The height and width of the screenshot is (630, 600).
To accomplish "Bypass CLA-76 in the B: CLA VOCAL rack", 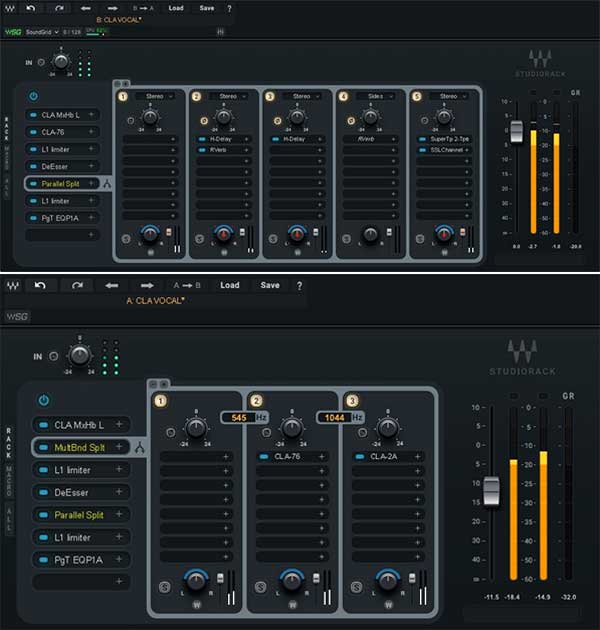I will click(x=33, y=132).
